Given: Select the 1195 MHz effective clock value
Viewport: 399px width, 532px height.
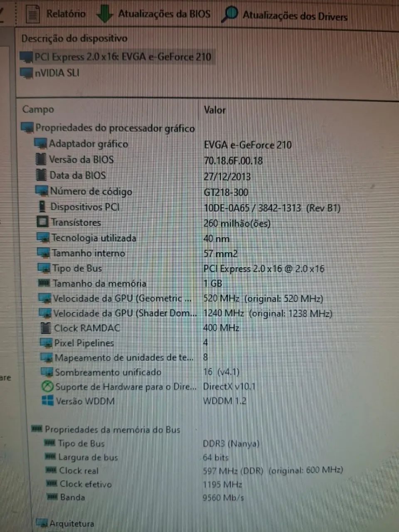Looking at the screenshot, I should (x=222, y=484).
